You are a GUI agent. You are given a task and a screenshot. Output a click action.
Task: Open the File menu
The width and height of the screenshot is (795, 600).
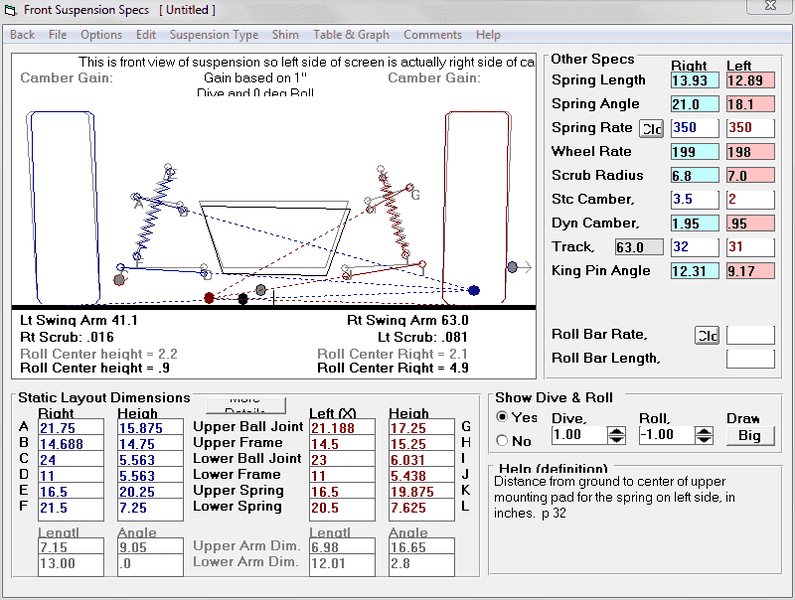[x=58, y=35]
